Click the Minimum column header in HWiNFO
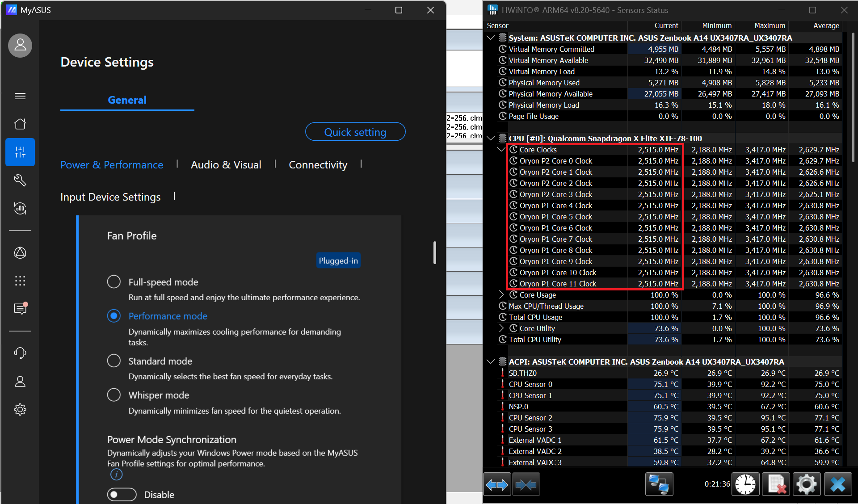 (x=708, y=25)
